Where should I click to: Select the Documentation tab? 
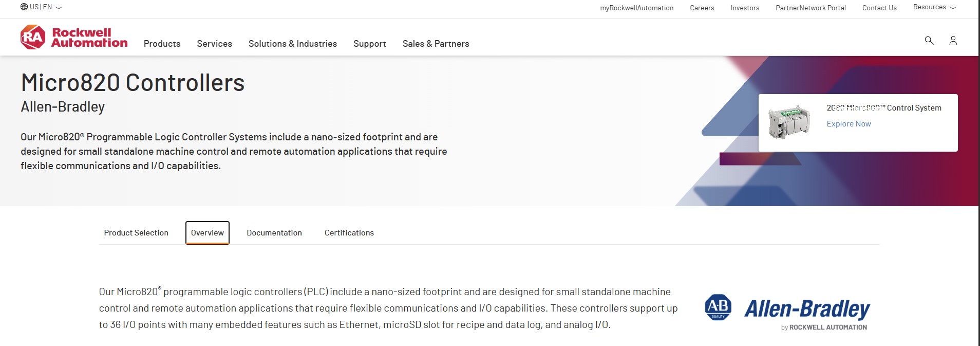(274, 233)
